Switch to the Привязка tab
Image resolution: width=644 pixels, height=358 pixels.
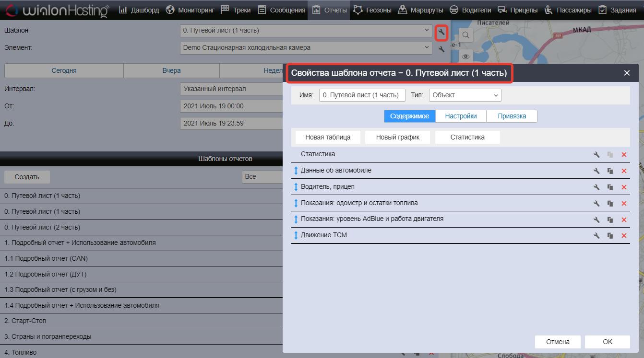[x=512, y=116]
